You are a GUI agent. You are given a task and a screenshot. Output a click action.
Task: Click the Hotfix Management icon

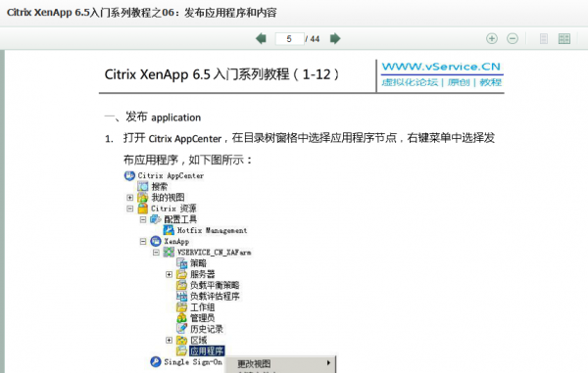(x=169, y=230)
